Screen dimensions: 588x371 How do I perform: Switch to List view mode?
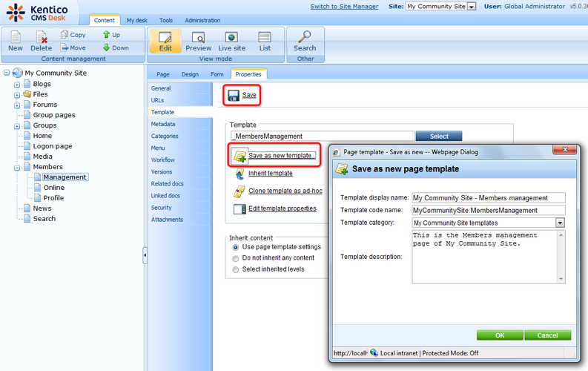click(265, 37)
